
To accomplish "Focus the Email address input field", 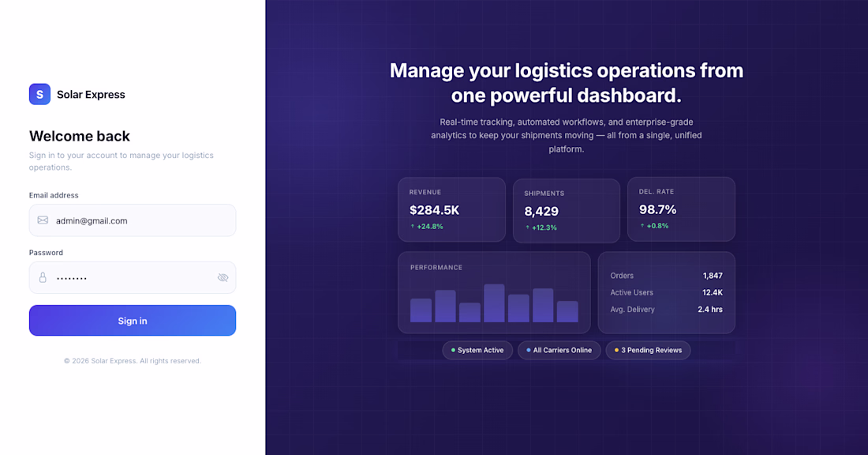I will (133, 220).
